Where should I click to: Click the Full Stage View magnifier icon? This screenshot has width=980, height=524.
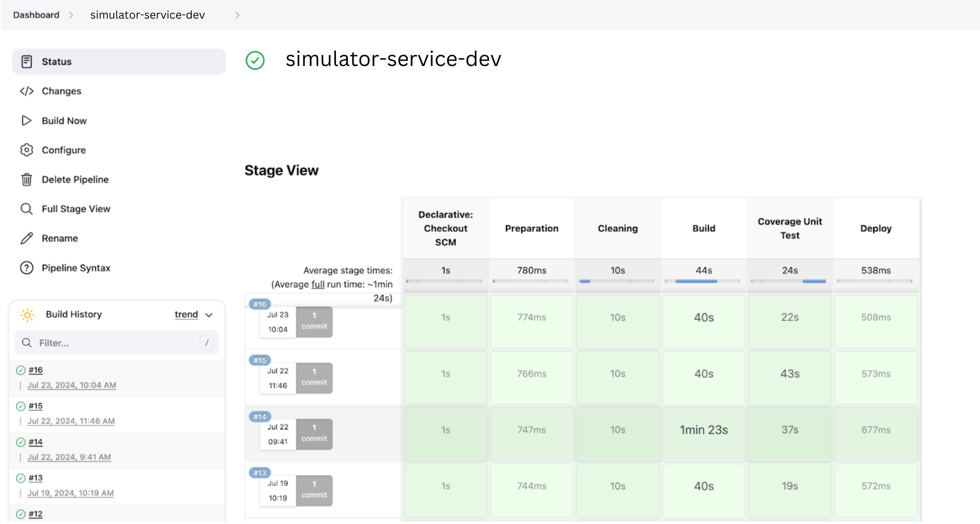click(27, 209)
